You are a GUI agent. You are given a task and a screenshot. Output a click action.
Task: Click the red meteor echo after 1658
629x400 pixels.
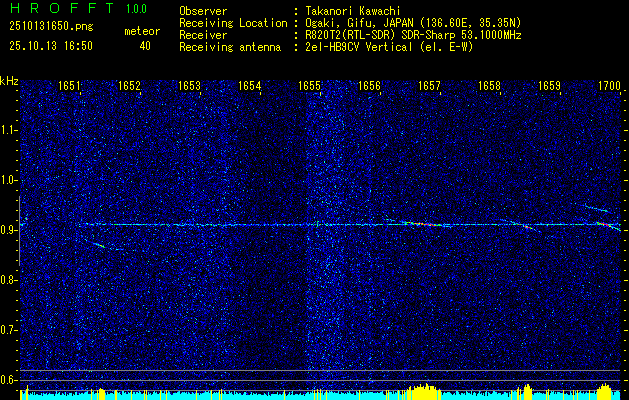(x=528, y=227)
